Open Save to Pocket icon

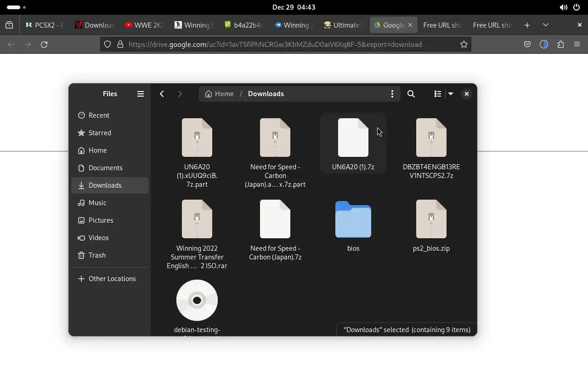pos(527,45)
